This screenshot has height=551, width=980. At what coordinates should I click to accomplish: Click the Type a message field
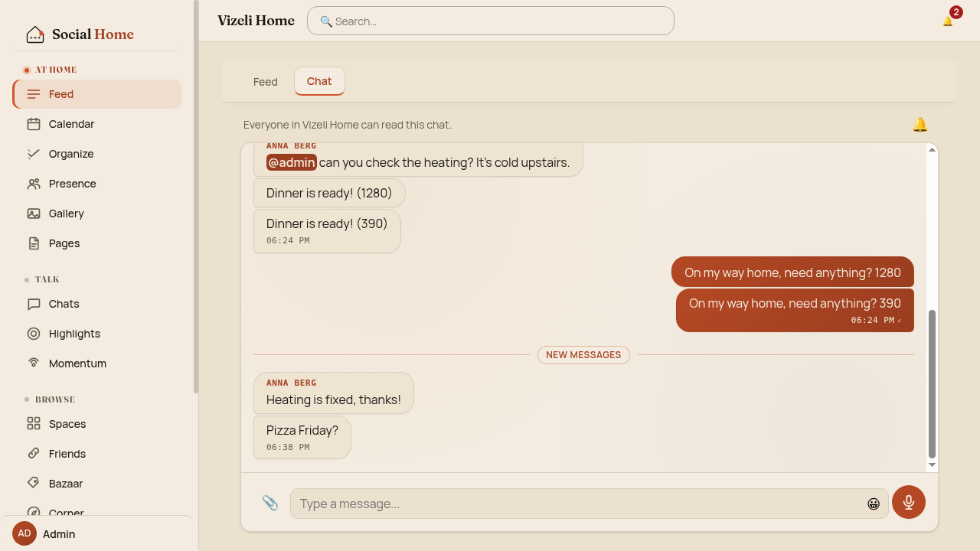(x=590, y=504)
